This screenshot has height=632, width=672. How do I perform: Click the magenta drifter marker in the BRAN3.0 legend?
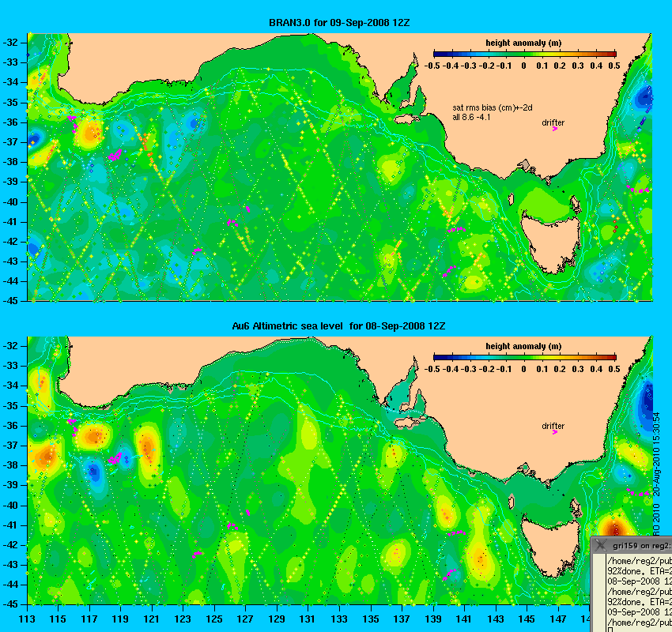[x=554, y=129]
